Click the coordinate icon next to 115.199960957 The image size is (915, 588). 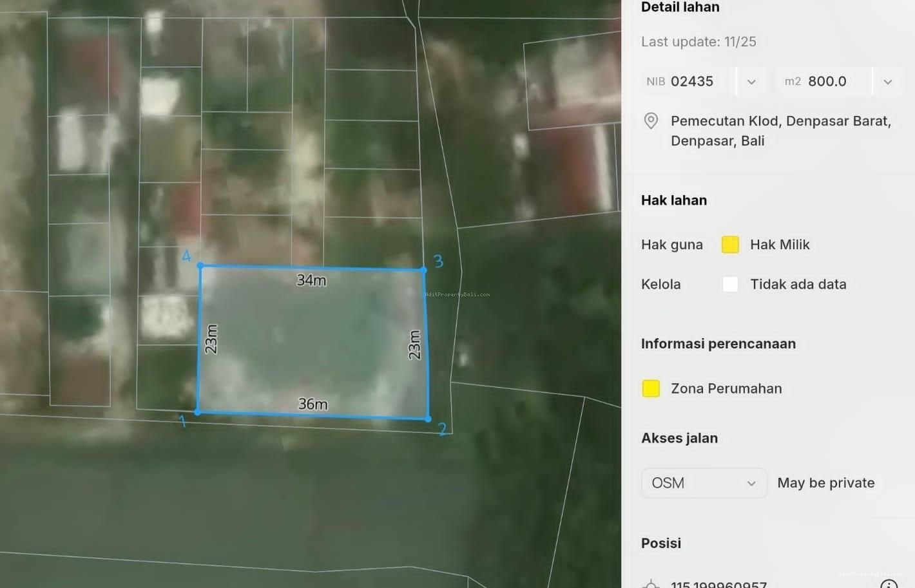click(651, 583)
